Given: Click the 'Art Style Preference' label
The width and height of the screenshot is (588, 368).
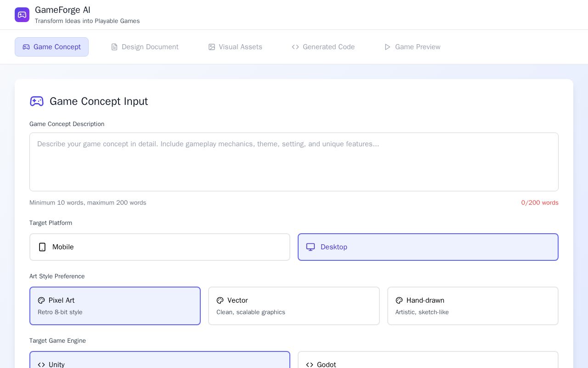Looking at the screenshot, I should click(x=57, y=276).
